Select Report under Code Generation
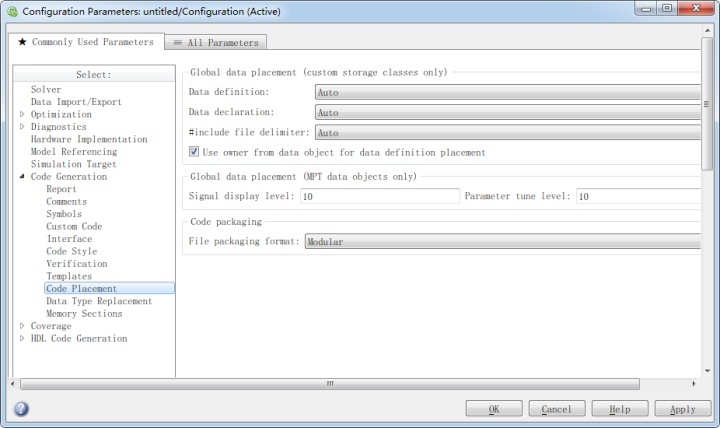This screenshot has width=720, height=428. click(x=61, y=189)
